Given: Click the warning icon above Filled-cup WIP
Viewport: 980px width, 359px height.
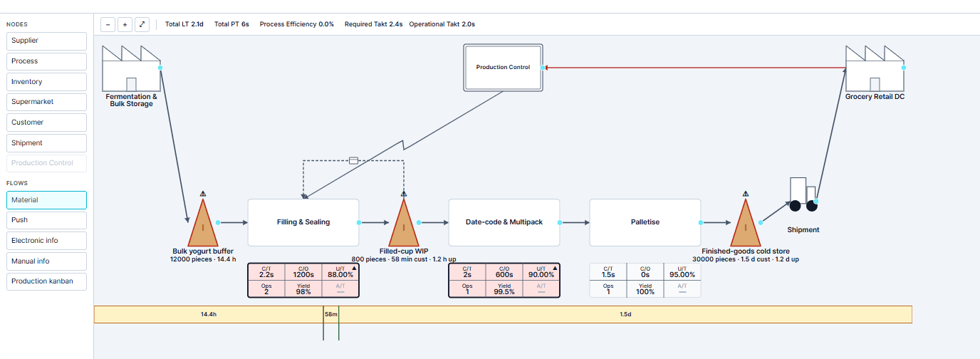Looking at the screenshot, I should coord(404,193).
